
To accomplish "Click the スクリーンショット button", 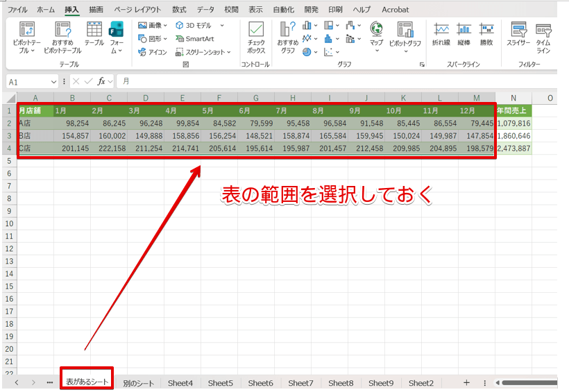I will point(203,52).
